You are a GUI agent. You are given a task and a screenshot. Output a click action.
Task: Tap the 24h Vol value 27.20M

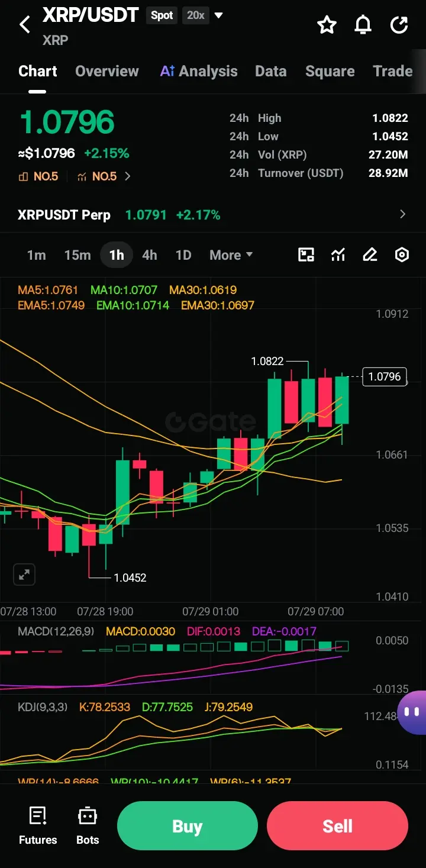[x=388, y=155]
